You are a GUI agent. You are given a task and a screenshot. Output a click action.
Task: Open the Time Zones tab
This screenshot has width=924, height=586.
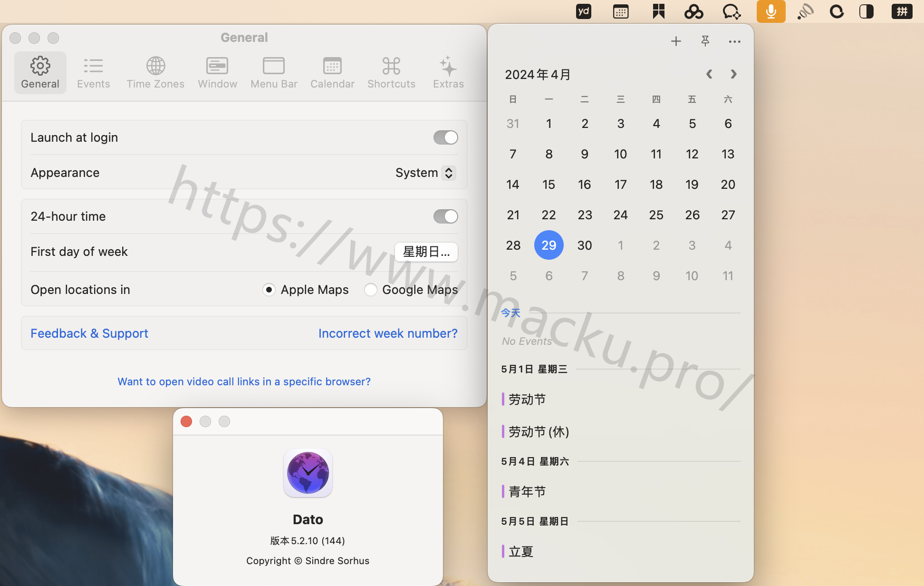[x=155, y=73]
